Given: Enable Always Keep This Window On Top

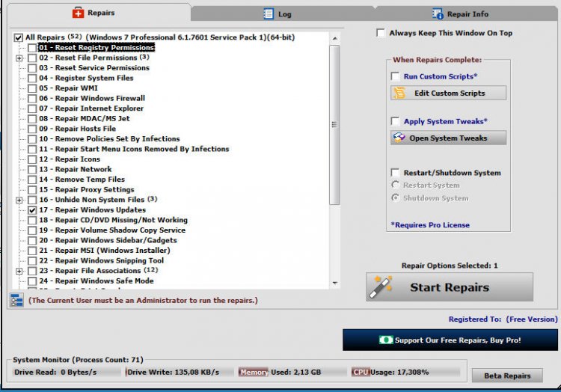Looking at the screenshot, I should click(x=381, y=33).
